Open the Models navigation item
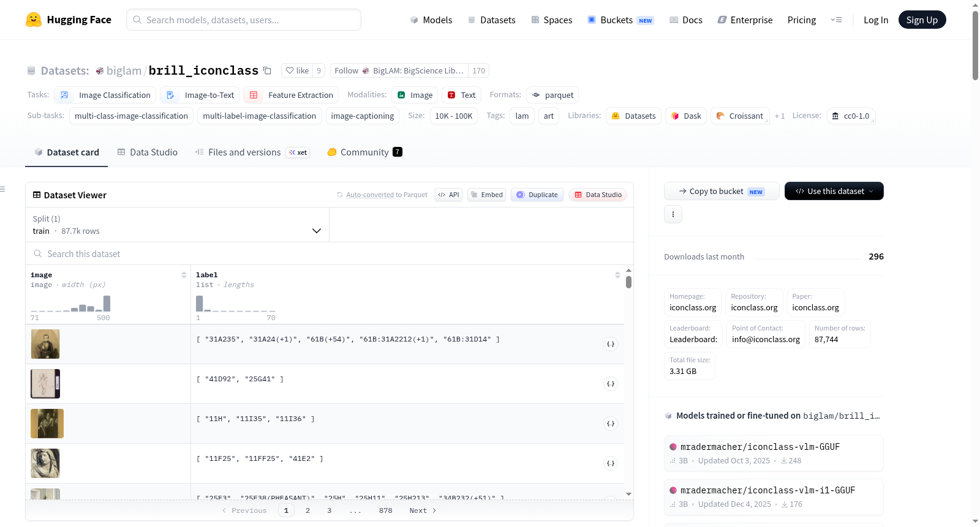The height and width of the screenshot is (527, 980). point(431,20)
